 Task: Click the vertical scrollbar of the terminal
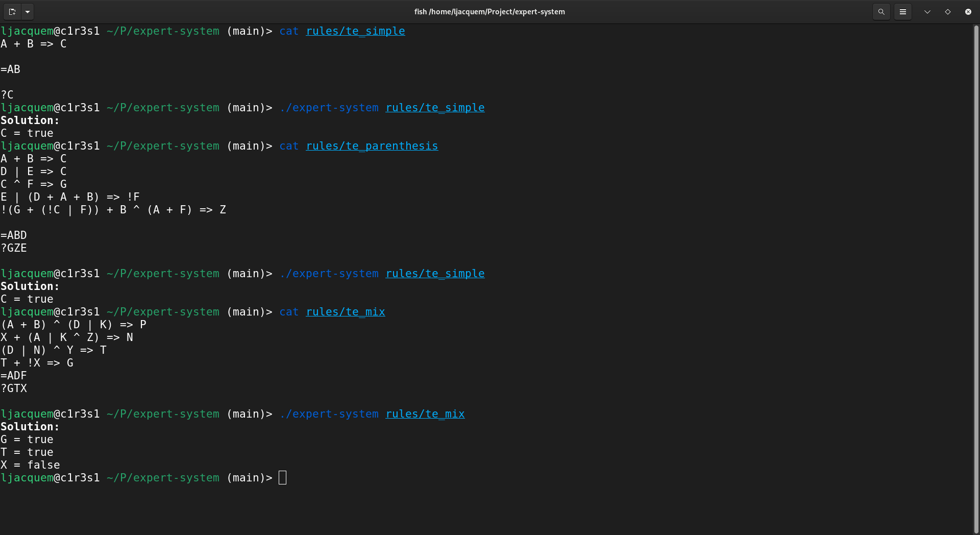[976, 279]
